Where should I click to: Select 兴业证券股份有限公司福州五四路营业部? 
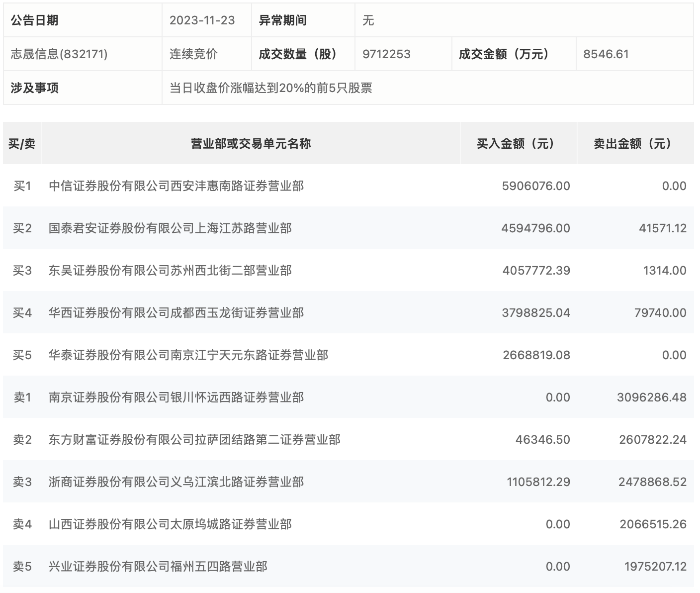pos(158,567)
